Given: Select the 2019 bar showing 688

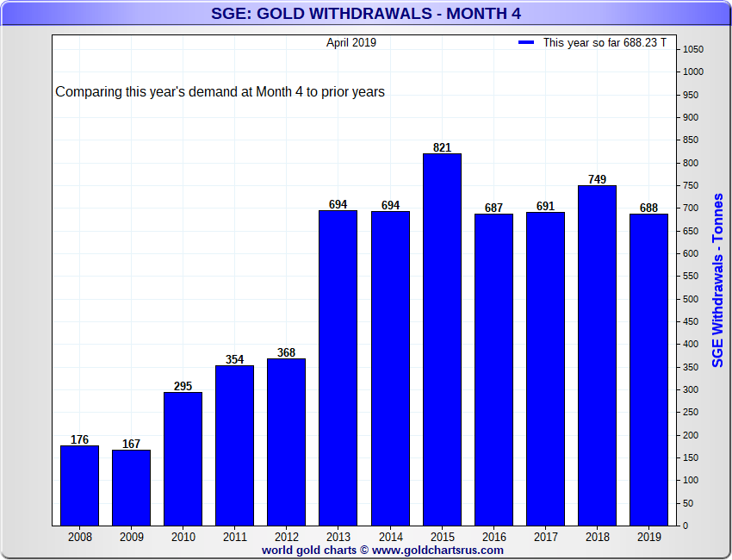Looking at the screenshot, I should (x=649, y=370).
